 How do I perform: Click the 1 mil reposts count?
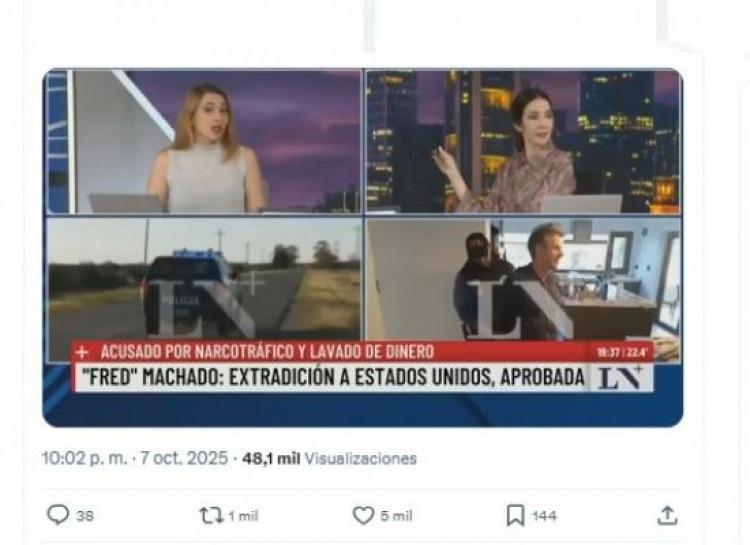(243, 516)
